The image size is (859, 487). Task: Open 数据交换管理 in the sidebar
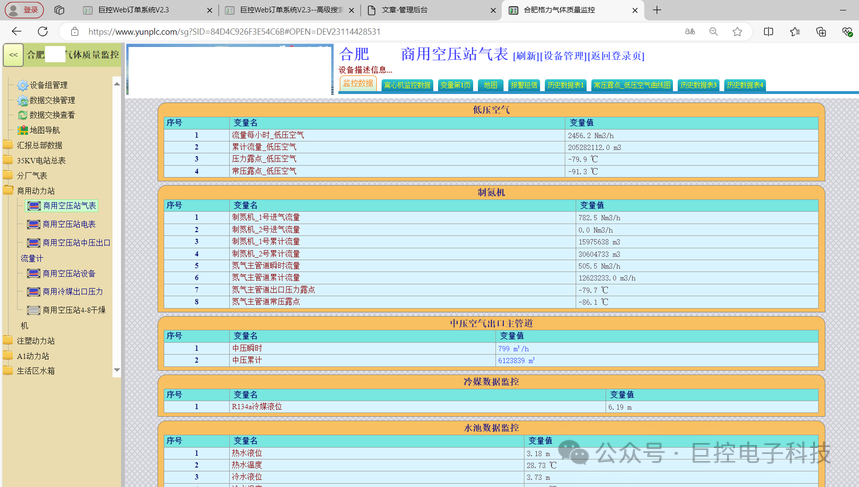tap(52, 100)
